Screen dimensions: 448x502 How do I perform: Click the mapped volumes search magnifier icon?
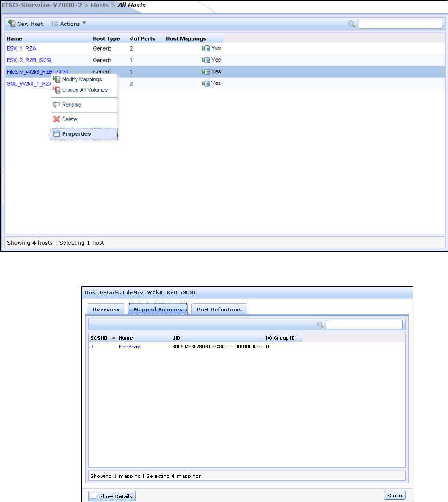click(x=320, y=324)
